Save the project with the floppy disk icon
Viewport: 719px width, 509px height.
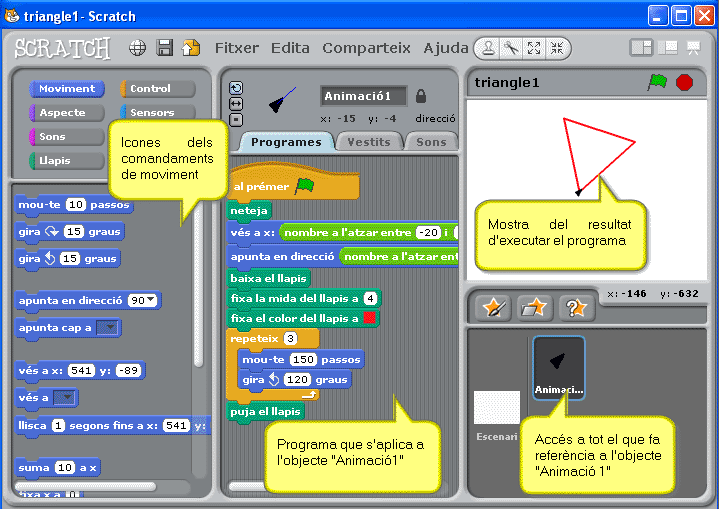(x=165, y=48)
